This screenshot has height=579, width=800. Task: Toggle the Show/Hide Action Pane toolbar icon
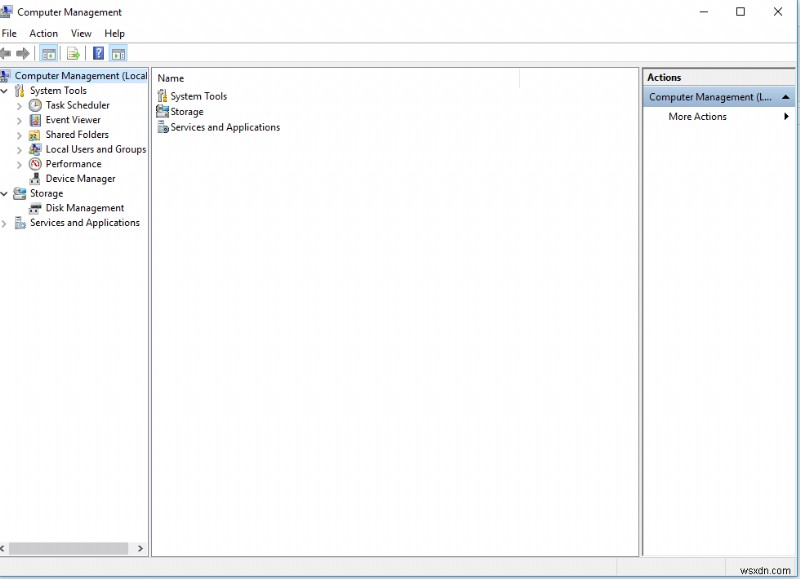tap(117, 53)
